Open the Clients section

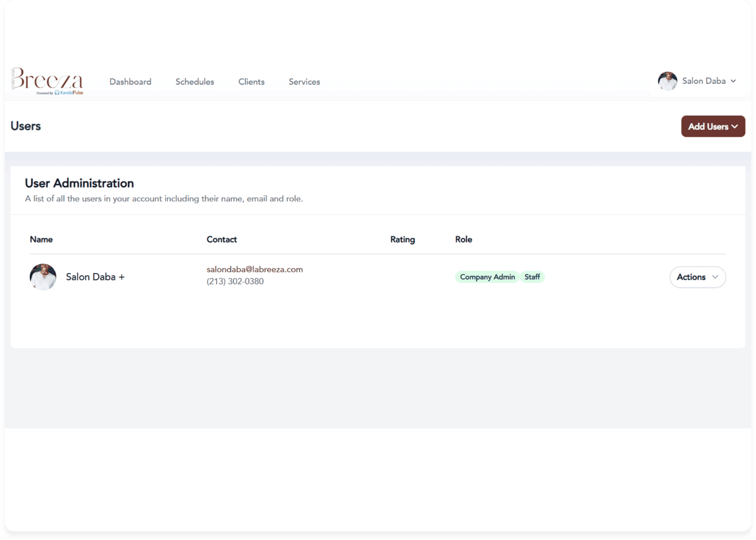[251, 82]
